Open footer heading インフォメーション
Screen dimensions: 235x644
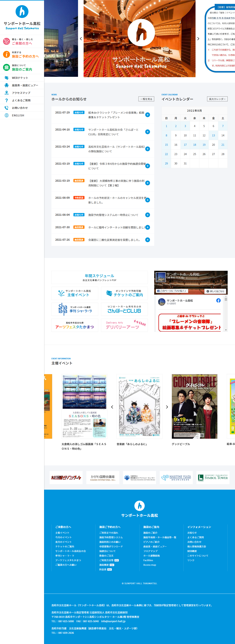tap(199, 527)
